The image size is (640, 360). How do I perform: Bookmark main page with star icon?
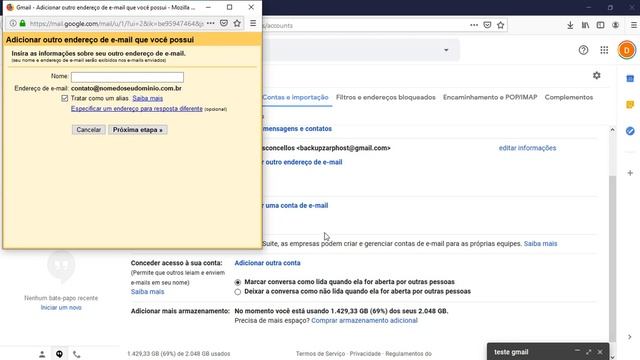(501, 25)
